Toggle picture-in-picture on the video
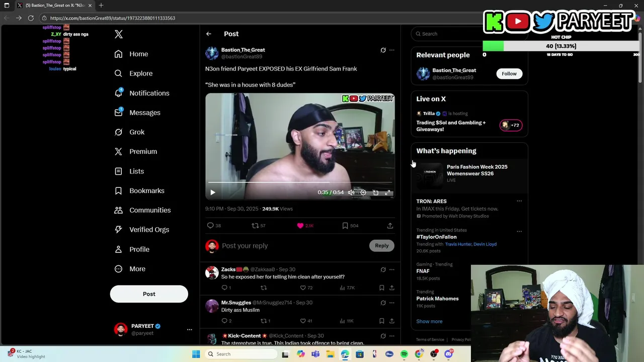This screenshot has width=644, height=362. [375, 193]
